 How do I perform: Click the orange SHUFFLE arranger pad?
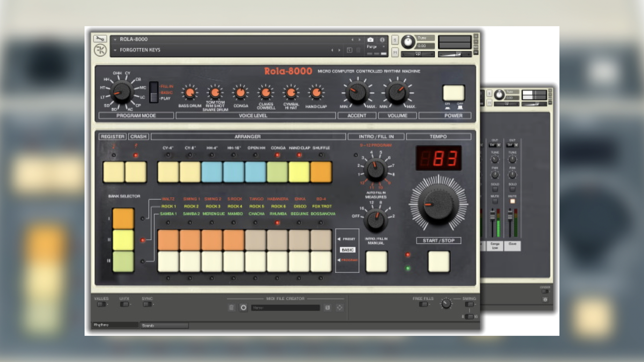pos(321,172)
